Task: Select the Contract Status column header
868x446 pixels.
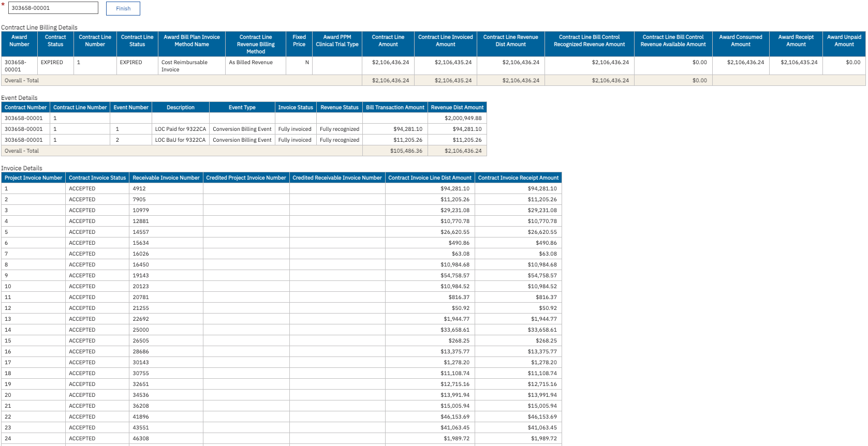Action: 55,44
